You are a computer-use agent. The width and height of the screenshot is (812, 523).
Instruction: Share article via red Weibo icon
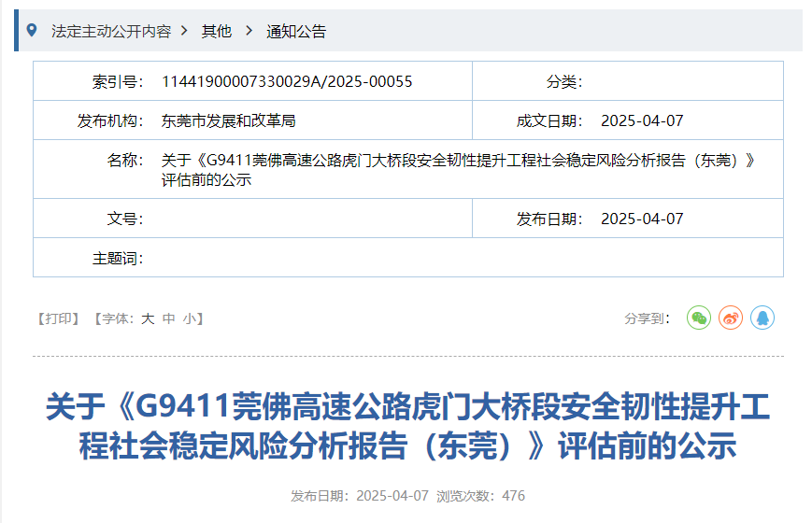coord(731,318)
